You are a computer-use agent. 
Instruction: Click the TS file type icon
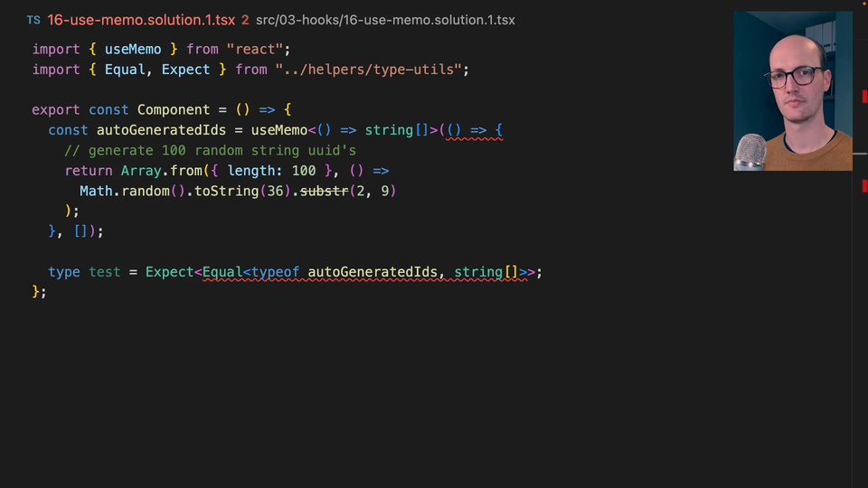click(x=33, y=19)
